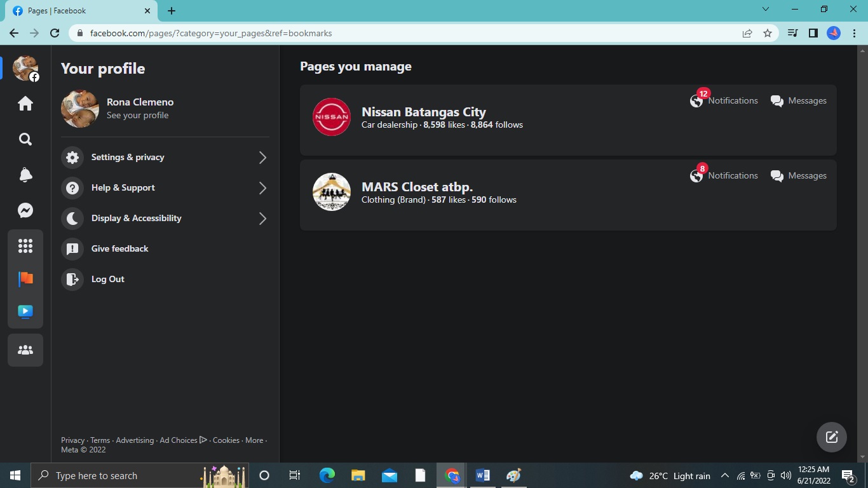868x488 pixels.
Task: Click See your profile for Rona Clemeno
Action: [x=137, y=116]
